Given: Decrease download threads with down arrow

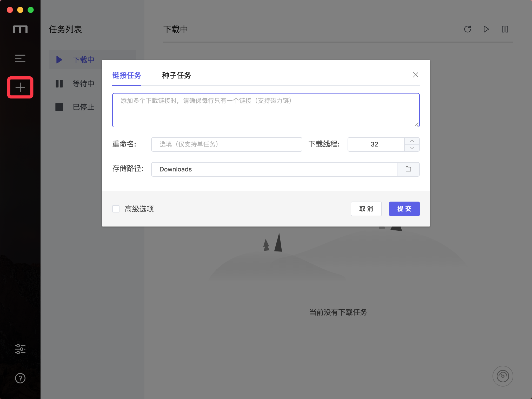Looking at the screenshot, I should tap(412, 148).
